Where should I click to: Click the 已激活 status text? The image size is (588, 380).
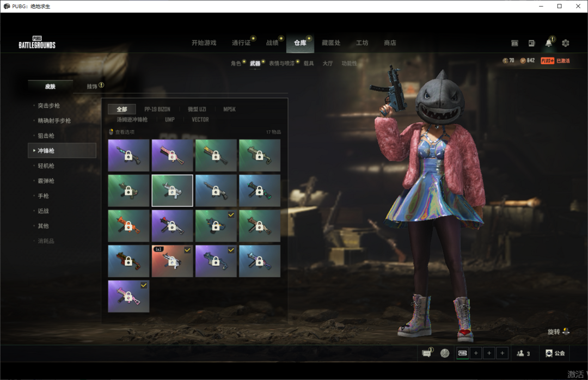[x=563, y=61]
